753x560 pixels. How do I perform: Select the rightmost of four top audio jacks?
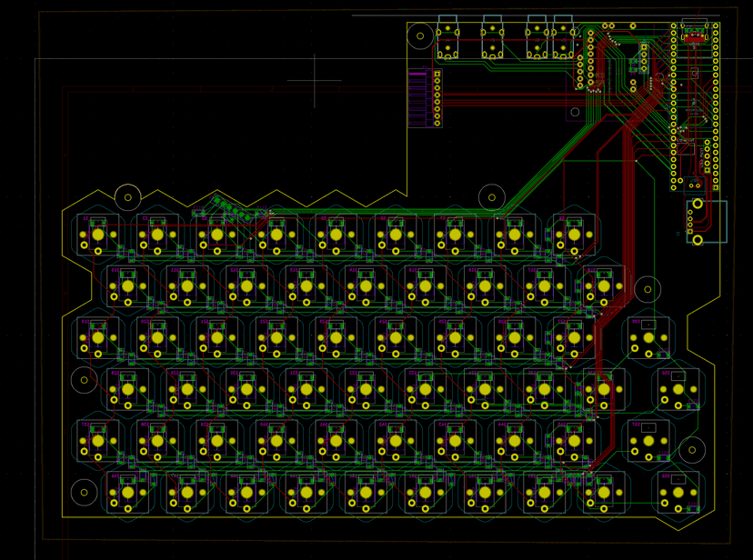point(563,40)
